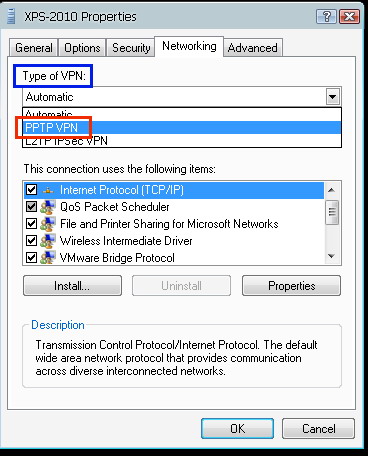Click the Wireless Intermediate Driver icon

pyautogui.click(x=48, y=241)
